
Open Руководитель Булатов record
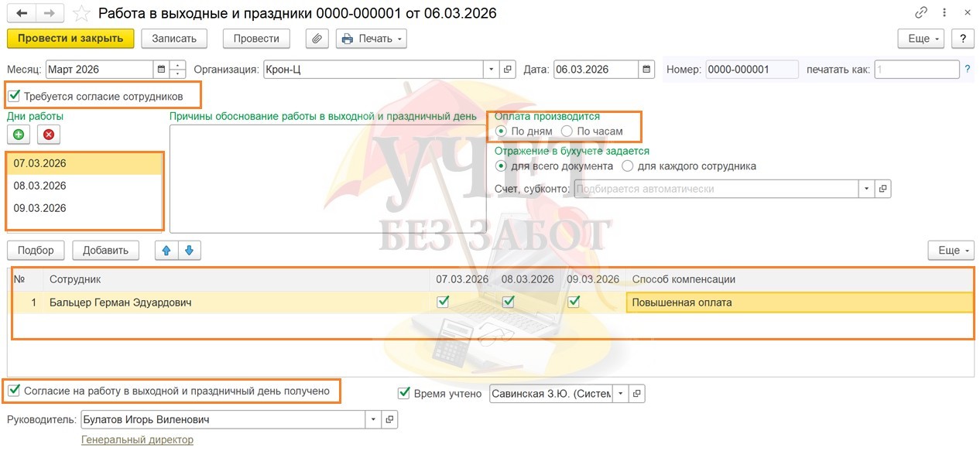pos(390,420)
